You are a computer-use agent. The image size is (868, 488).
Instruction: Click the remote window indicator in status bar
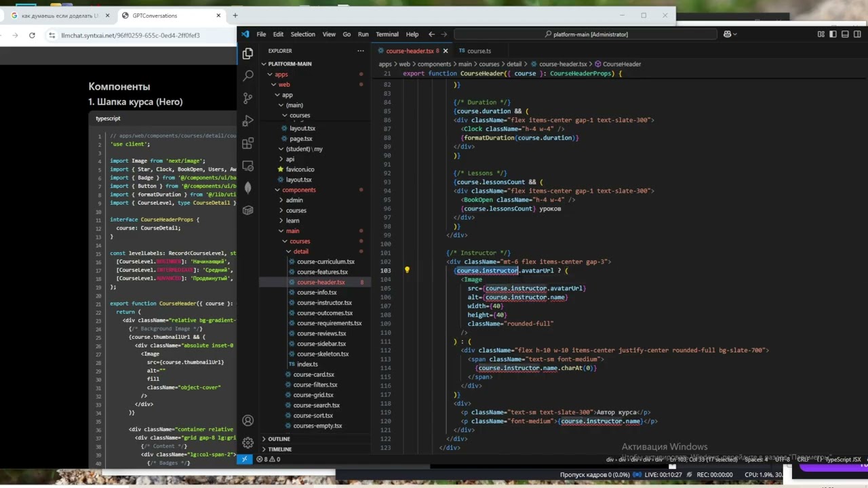245,459
